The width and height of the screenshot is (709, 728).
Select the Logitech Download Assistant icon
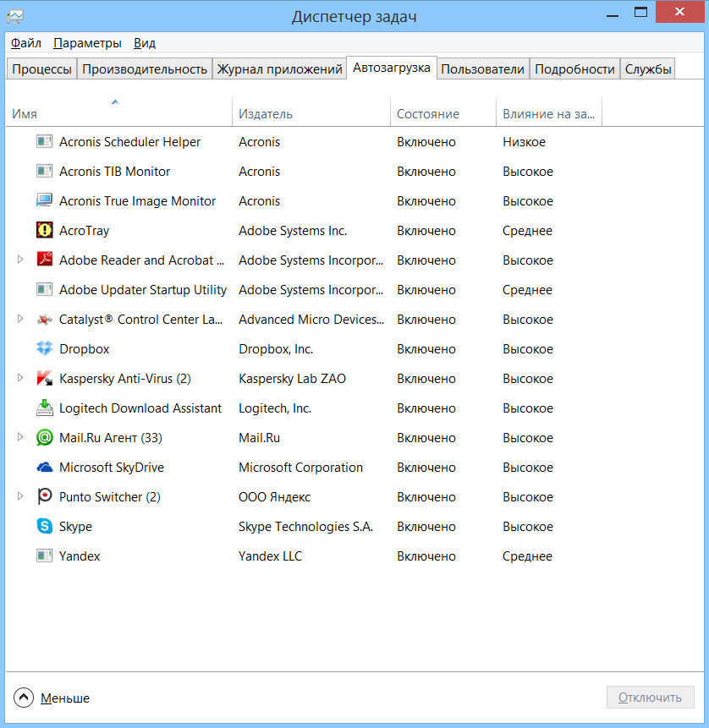tap(45, 408)
